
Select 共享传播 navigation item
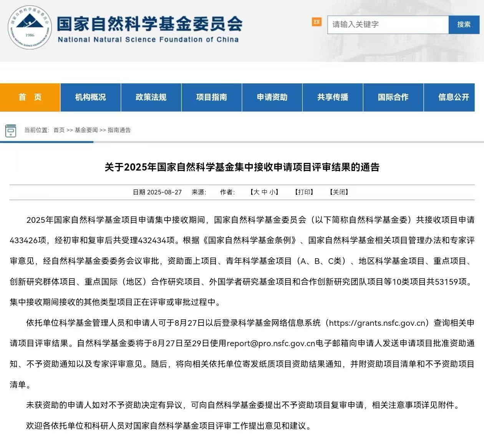tap(333, 97)
